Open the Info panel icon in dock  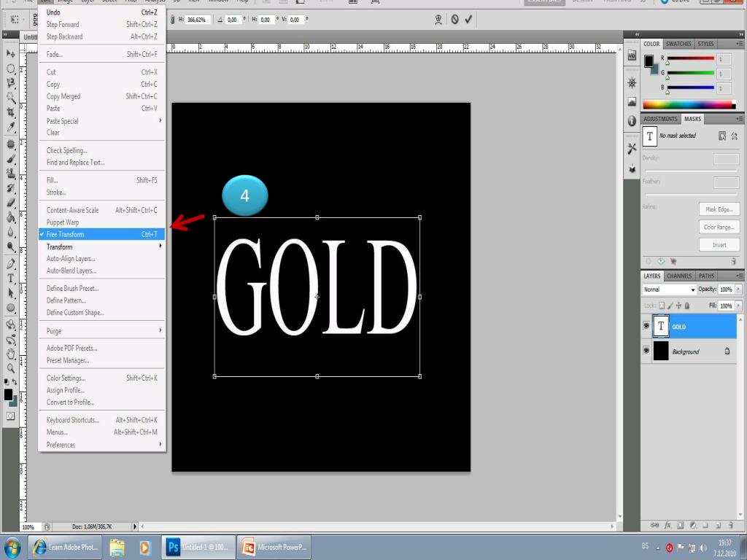pos(632,121)
